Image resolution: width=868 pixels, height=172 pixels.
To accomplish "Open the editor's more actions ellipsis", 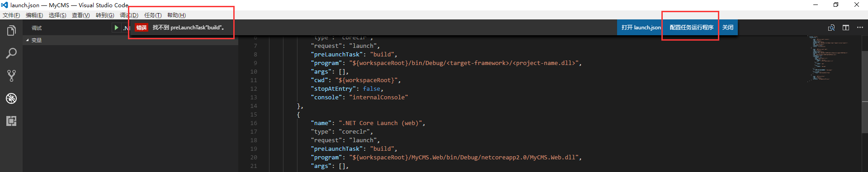I will [860, 28].
